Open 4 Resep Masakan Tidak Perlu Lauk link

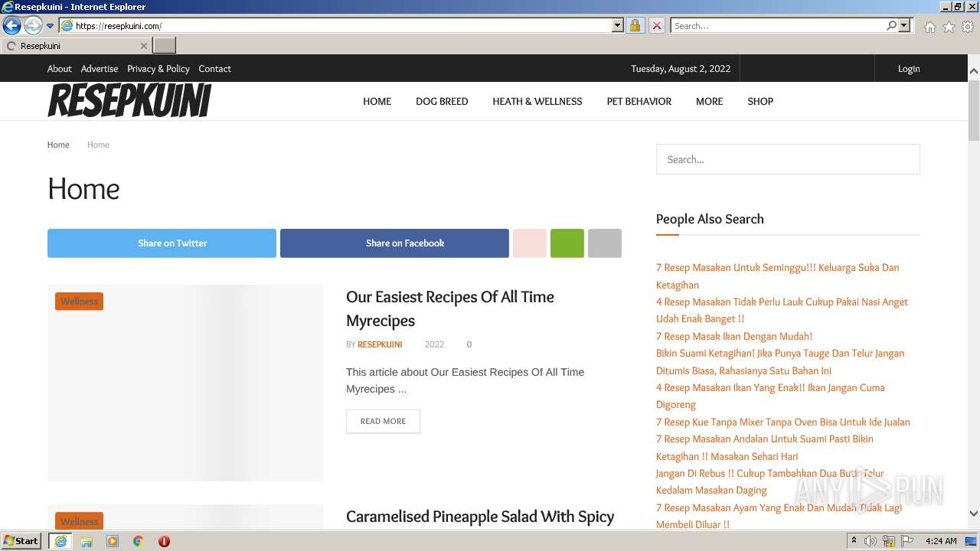click(x=782, y=310)
